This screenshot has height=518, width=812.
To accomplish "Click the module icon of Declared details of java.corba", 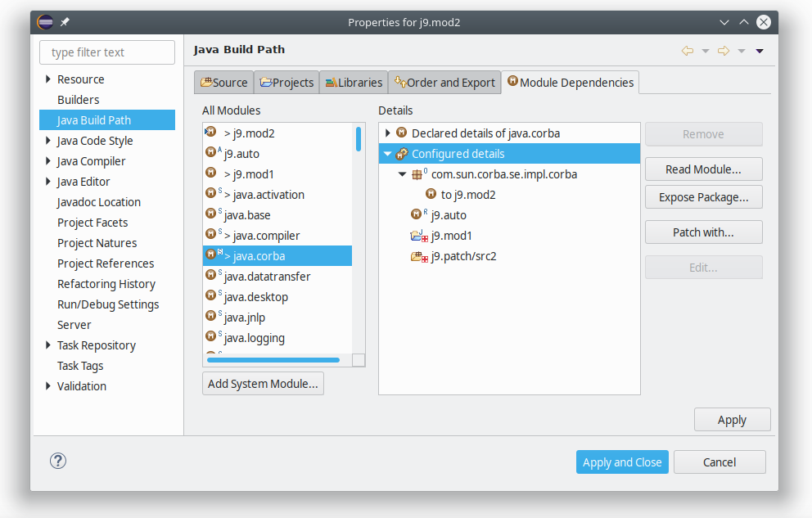I will 401,133.
